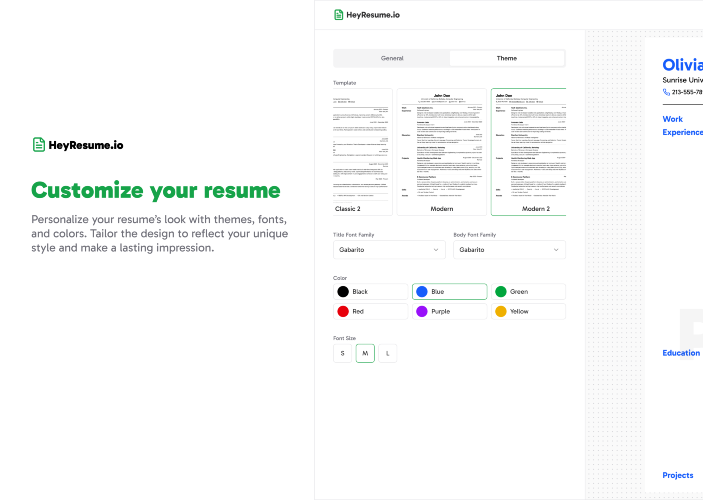The width and height of the screenshot is (703, 500).
Task: Choose the Black color option
Action: [370, 291]
